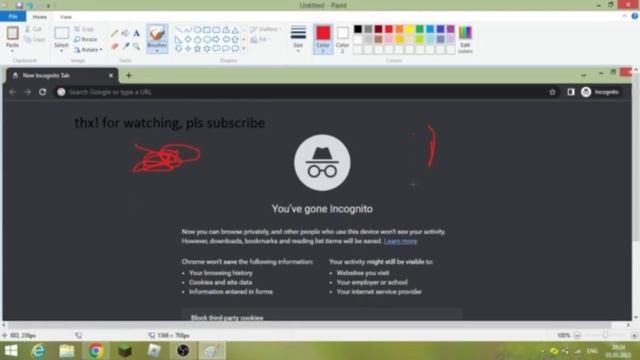Select the Text tool
This screenshot has height=360, width=640.
[x=136, y=33]
